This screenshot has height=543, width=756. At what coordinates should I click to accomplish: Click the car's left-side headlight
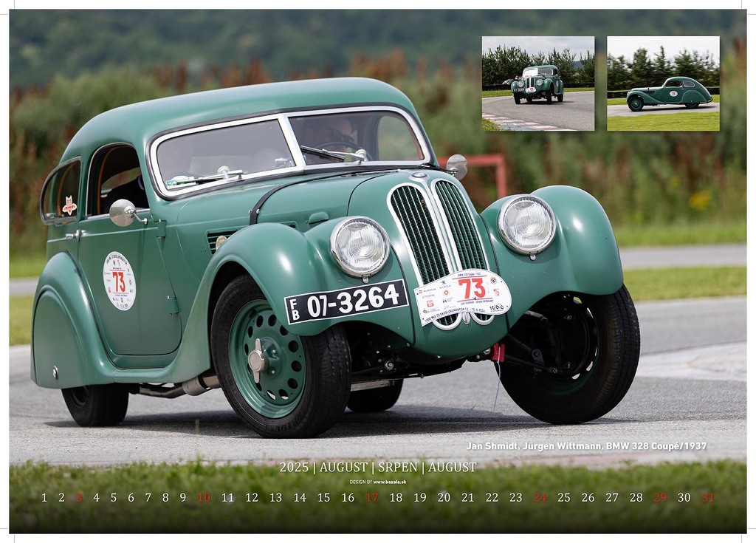pos(360,246)
